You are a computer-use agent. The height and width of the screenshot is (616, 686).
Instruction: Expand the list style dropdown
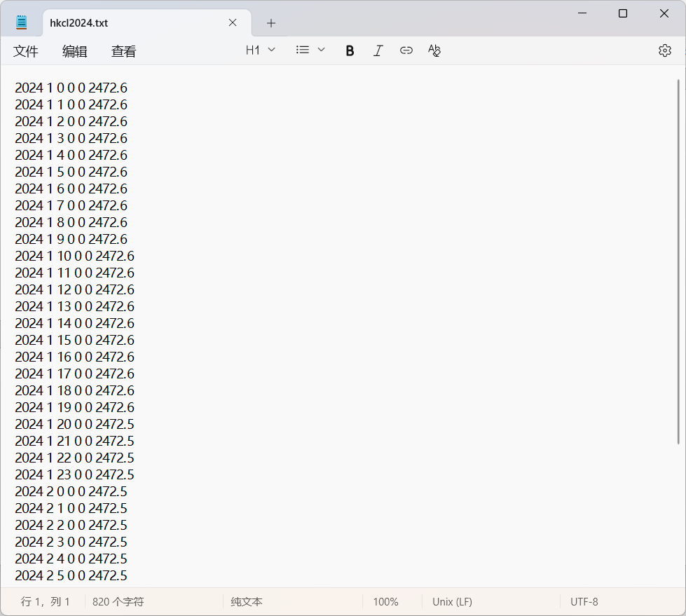click(x=310, y=50)
